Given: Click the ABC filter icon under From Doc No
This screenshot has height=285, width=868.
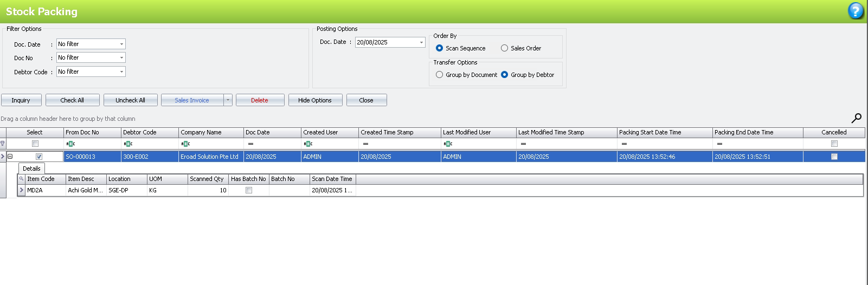Looking at the screenshot, I should click(x=70, y=144).
